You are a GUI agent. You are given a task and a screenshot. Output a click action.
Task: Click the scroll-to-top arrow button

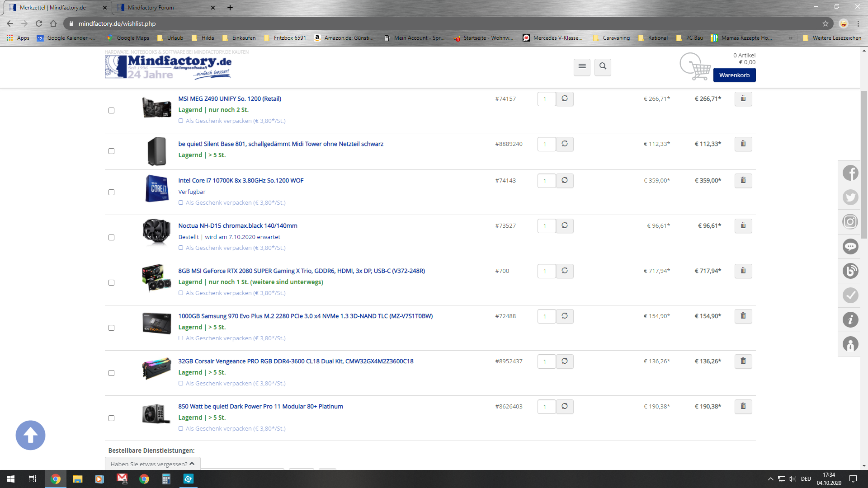tap(30, 435)
